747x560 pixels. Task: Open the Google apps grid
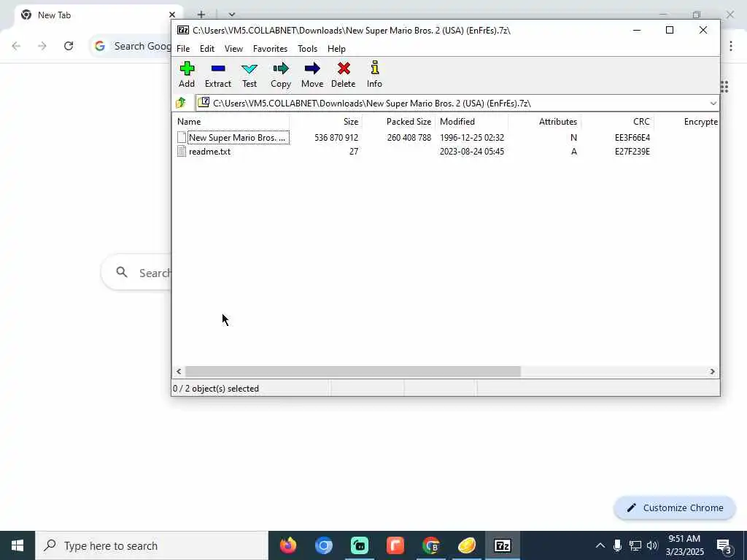click(x=724, y=87)
